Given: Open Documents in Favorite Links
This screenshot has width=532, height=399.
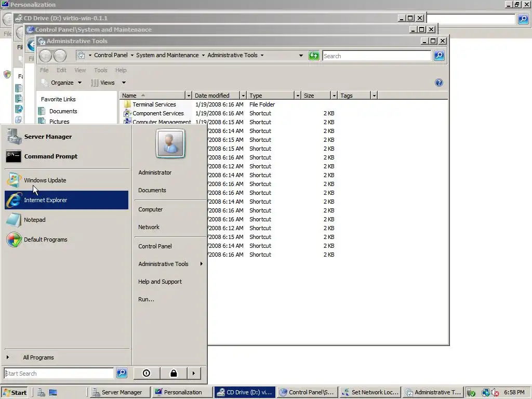Looking at the screenshot, I should (x=63, y=111).
